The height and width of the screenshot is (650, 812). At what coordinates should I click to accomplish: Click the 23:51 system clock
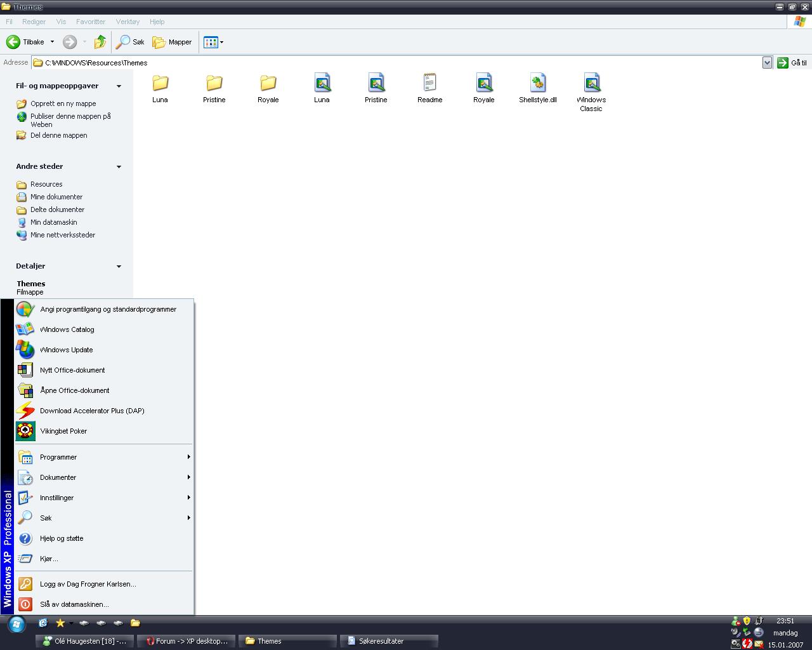pyautogui.click(x=785, y=621)
